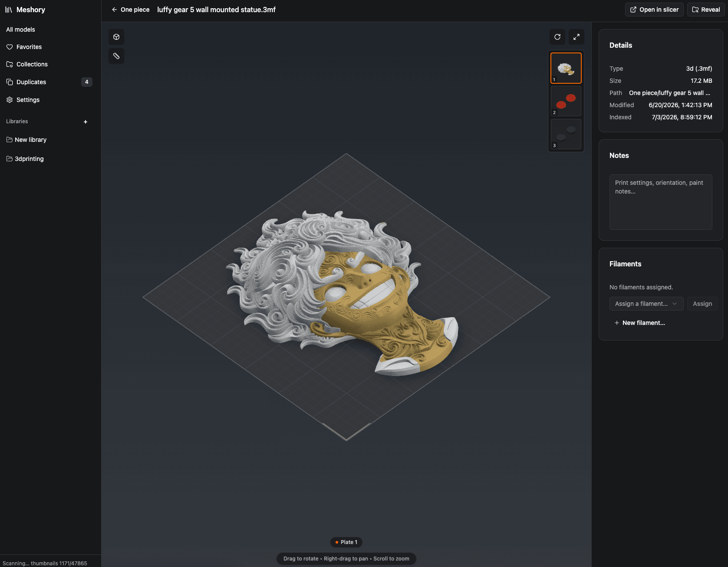
Task: Create a New filament
Action: (639, 323)
